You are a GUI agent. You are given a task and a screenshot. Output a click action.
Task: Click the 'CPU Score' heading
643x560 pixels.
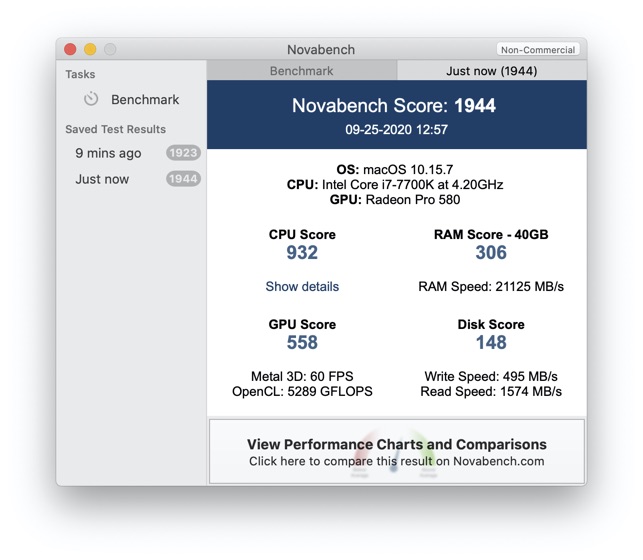coord(302,234)
